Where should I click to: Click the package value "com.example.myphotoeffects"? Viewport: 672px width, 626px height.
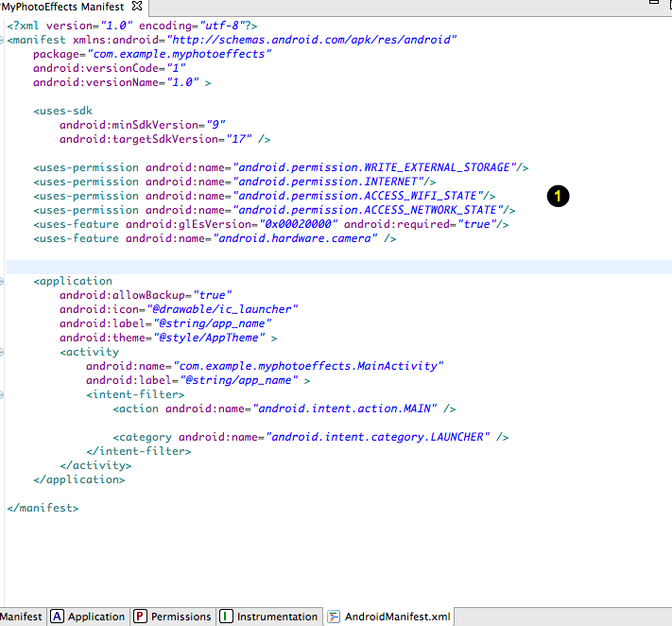coord(180,54)
